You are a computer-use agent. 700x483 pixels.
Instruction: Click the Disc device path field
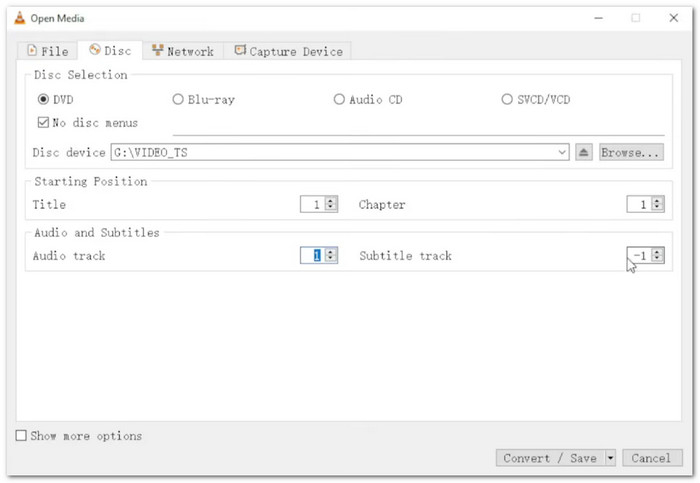340,152
